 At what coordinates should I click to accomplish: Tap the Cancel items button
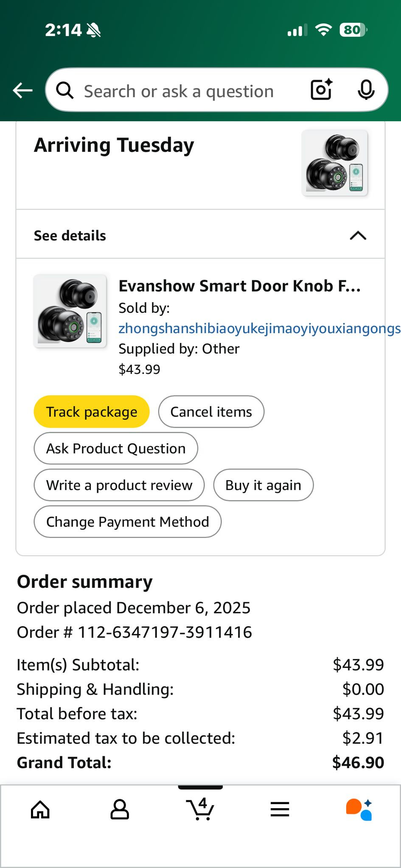tap(211, 412)
